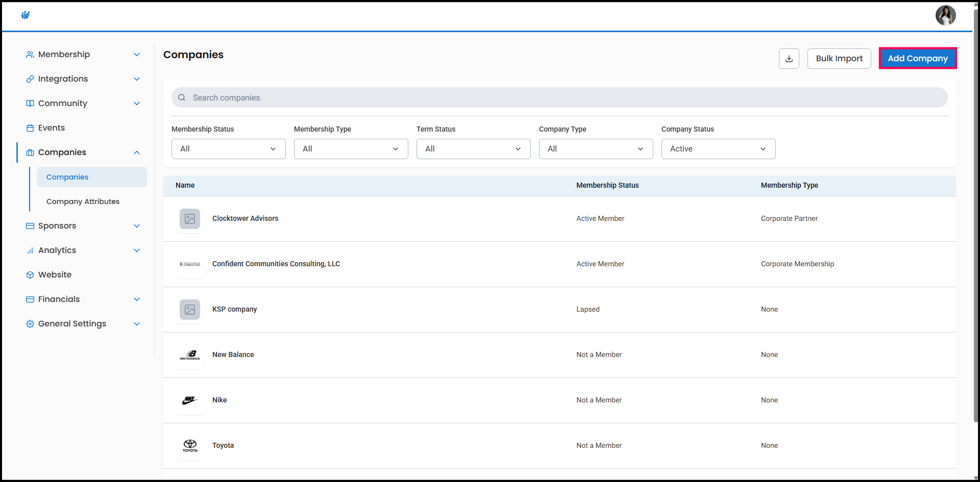Screen dimensions: 980x482
Task: Open the user profile avatar
Action: point(945,15)
